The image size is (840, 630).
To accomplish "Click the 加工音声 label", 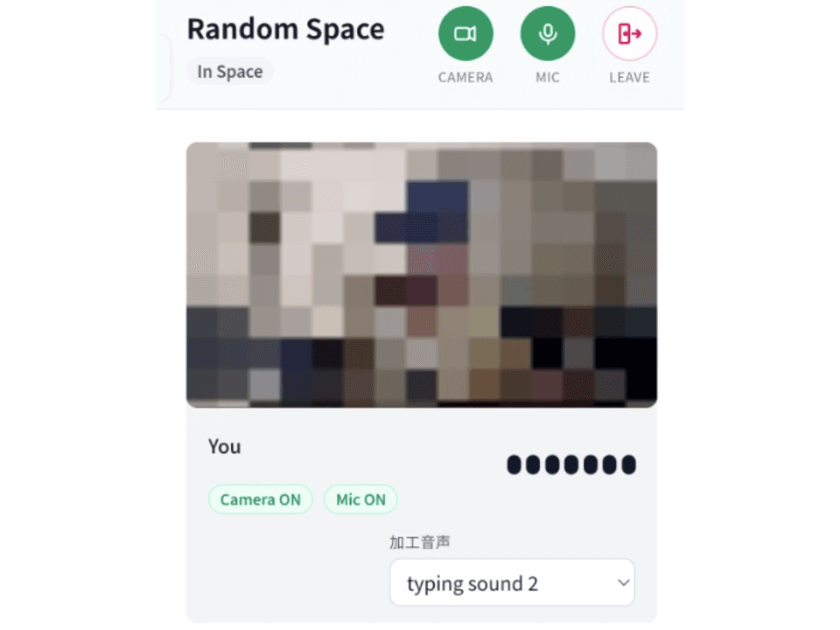I will pyautogui.click(x=419, y=542).
